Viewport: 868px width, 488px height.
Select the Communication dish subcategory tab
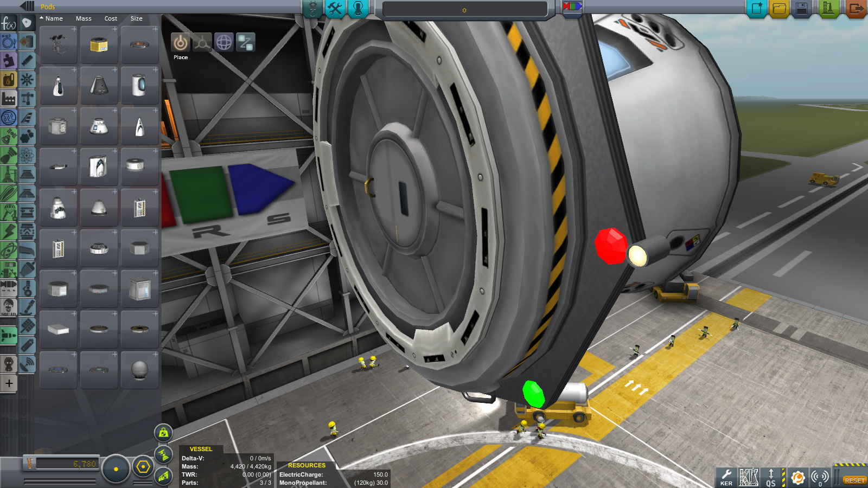27,364
